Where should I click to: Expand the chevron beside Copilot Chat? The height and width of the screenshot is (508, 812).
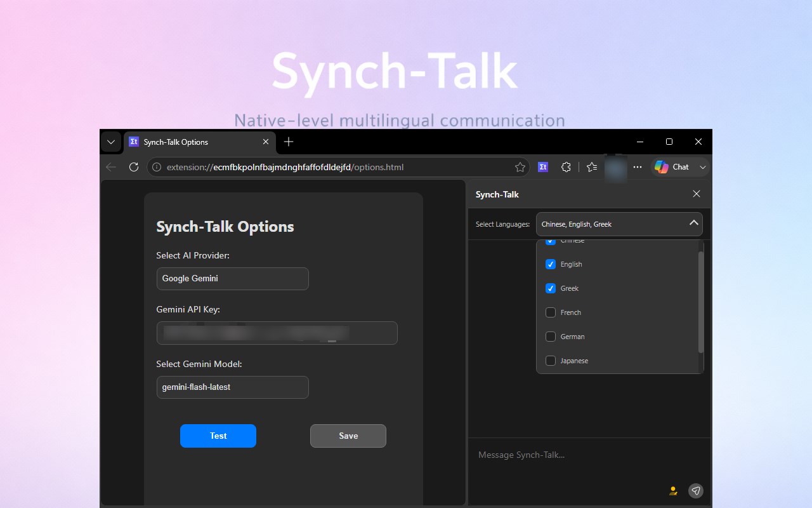click(702, 167)
